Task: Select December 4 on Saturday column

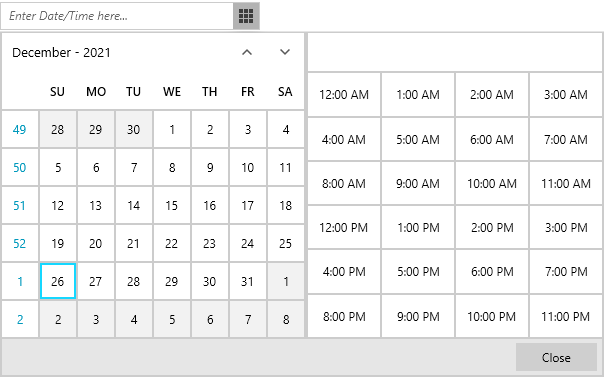Action: 286,129
